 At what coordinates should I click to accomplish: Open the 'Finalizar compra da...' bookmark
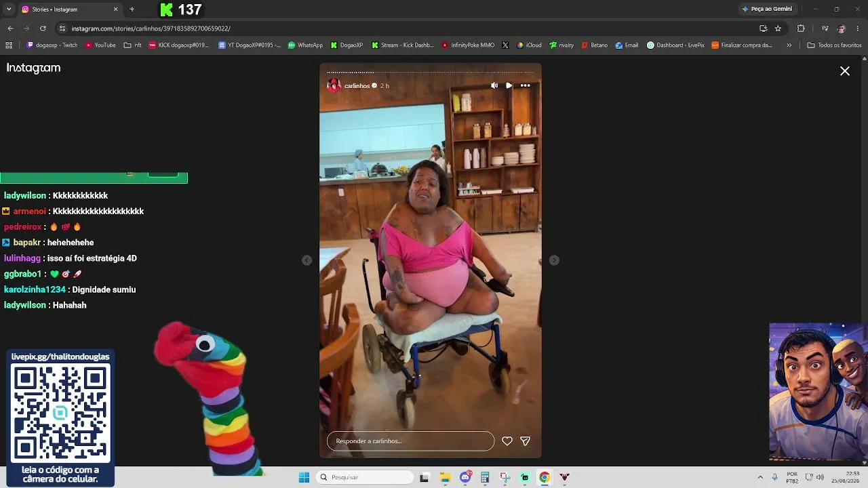coord(742,45)
